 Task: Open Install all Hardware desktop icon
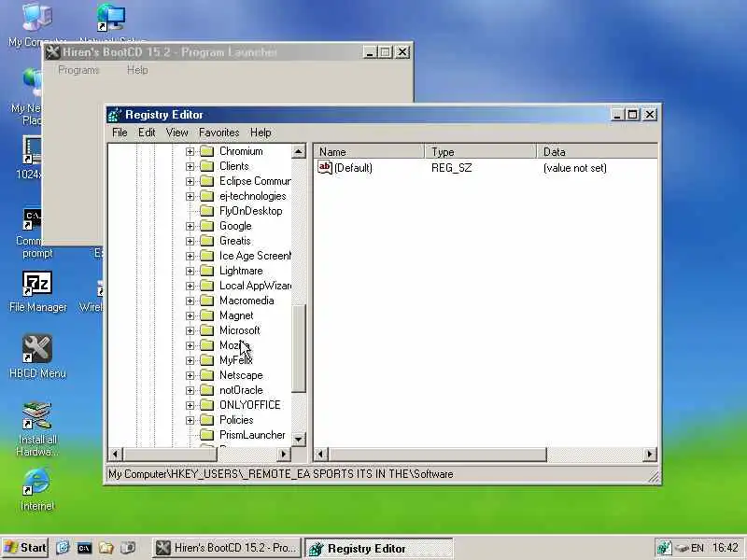[37, 415]
